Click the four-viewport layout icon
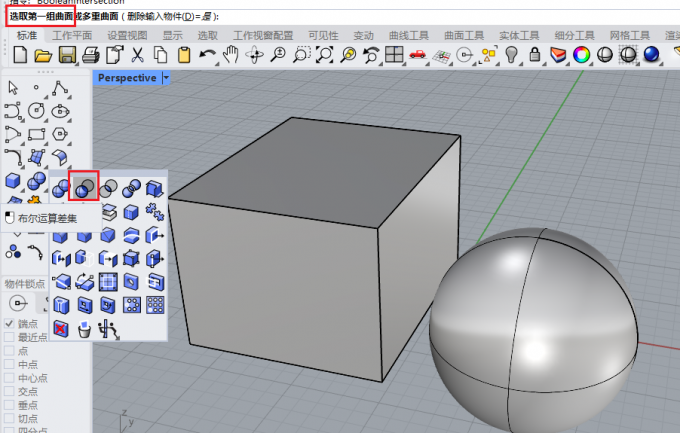Viewport: 680px width, 433px height. click(395, 55)
